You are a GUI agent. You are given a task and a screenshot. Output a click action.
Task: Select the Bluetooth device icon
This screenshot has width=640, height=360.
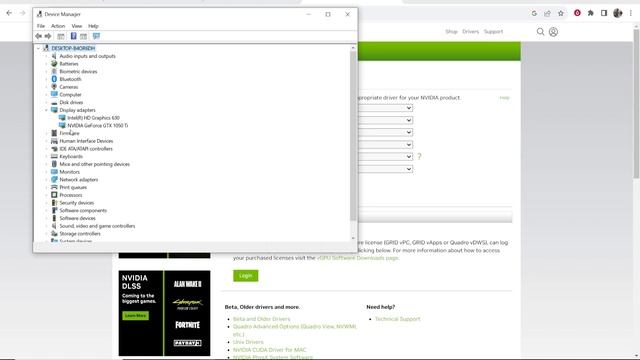[54, 79]
